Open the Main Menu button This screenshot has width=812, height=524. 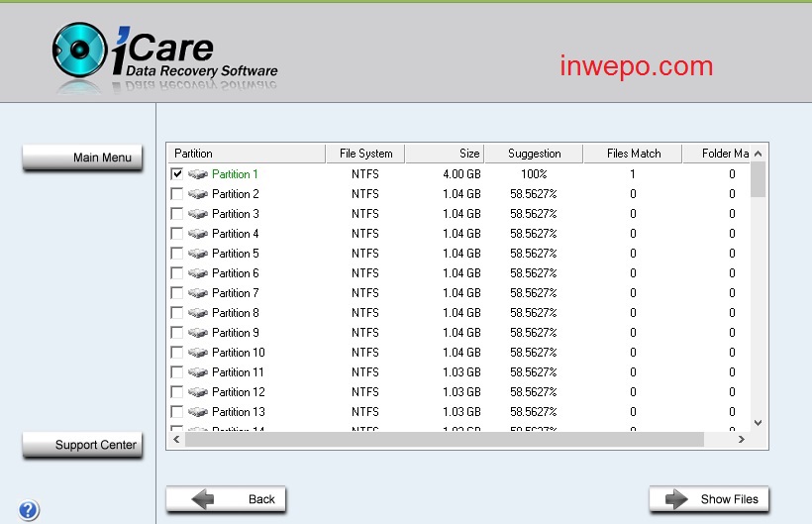click(82, 157)
